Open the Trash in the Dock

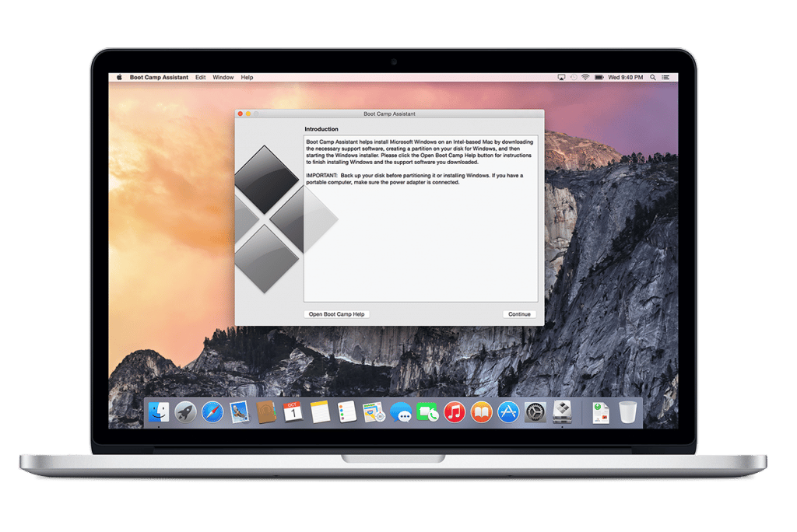tap(628, 412)
